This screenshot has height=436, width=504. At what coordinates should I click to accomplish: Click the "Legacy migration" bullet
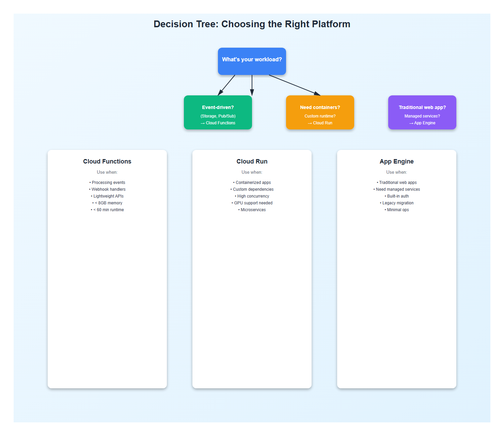[397, 203]
